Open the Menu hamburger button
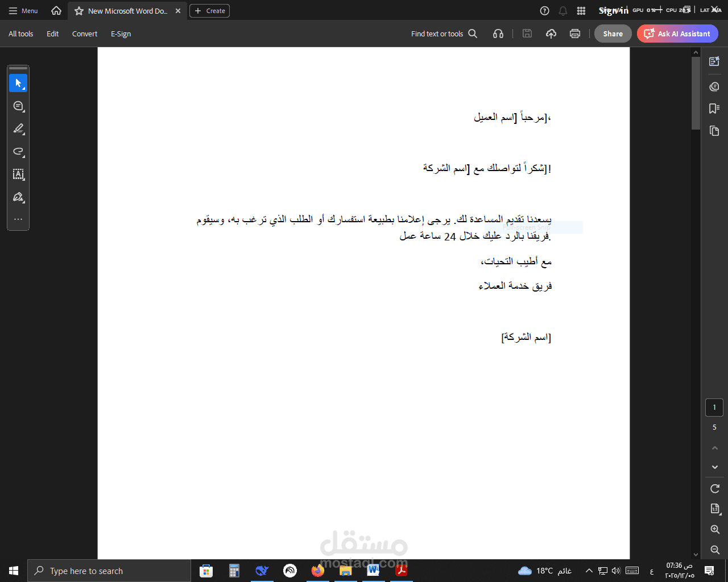 point(23,11)
